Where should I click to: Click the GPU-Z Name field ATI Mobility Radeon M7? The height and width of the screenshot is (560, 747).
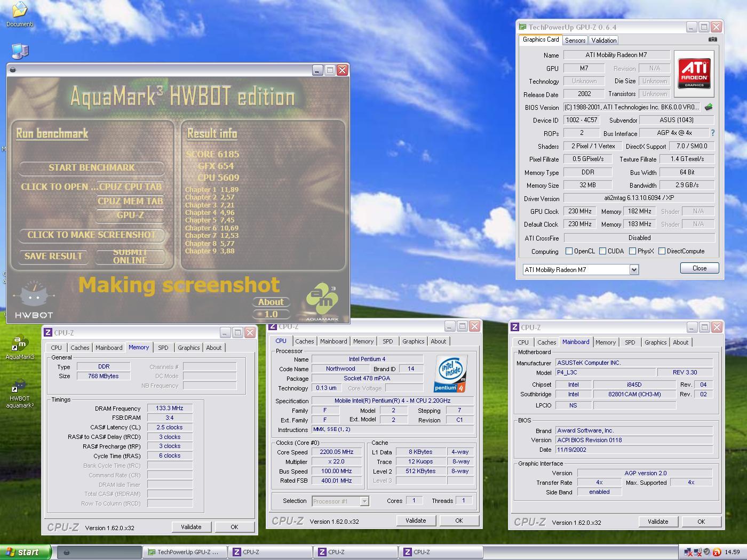click(616, 55)
